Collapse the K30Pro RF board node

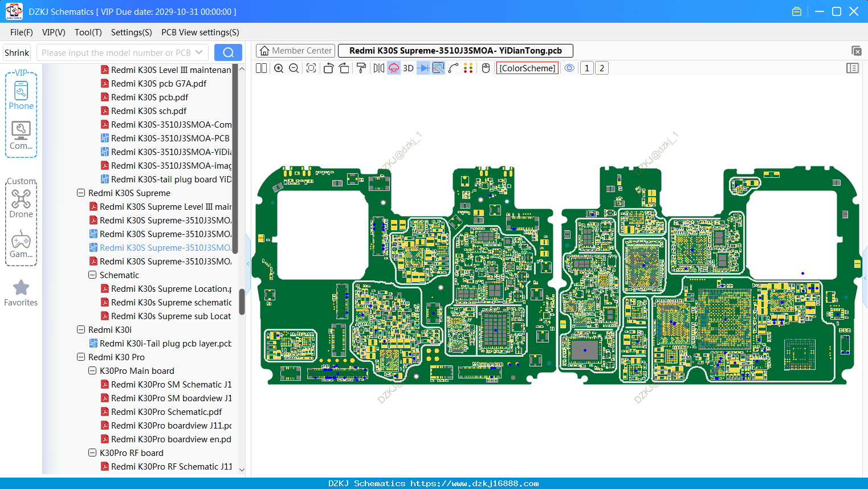click(92, 453)
